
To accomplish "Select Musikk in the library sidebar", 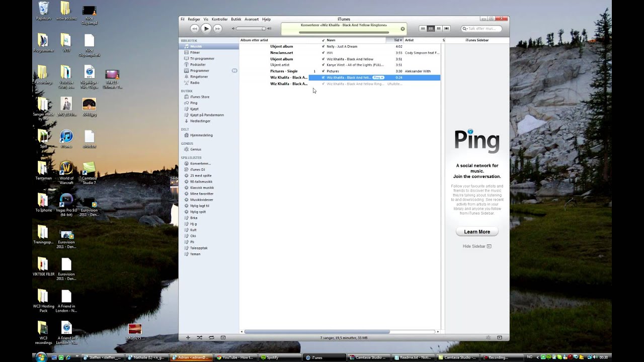I will click(209, 46).
